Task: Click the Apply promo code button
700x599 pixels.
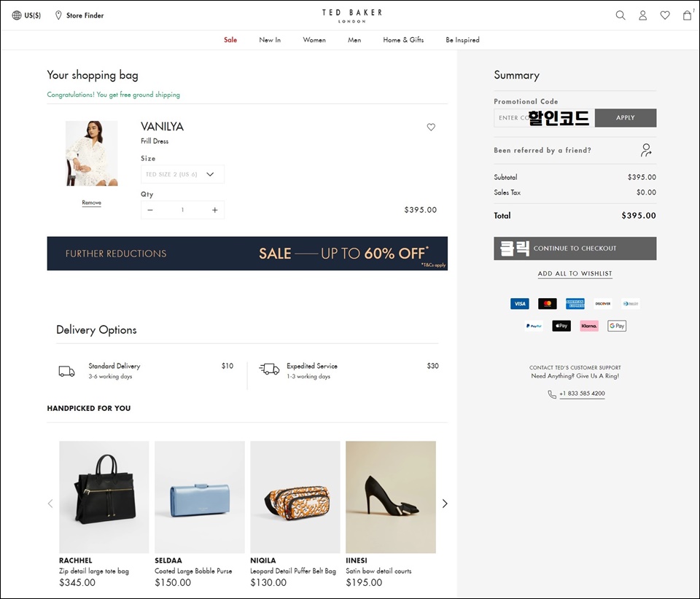Action: pyautogui.click(x=626, y=118)
